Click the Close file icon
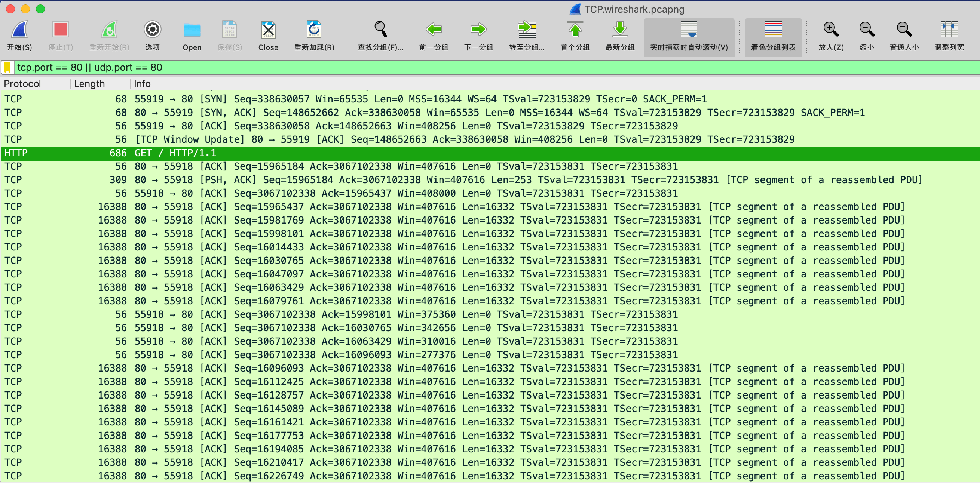This screenshot has height=483, width=980. coord(268,30)
